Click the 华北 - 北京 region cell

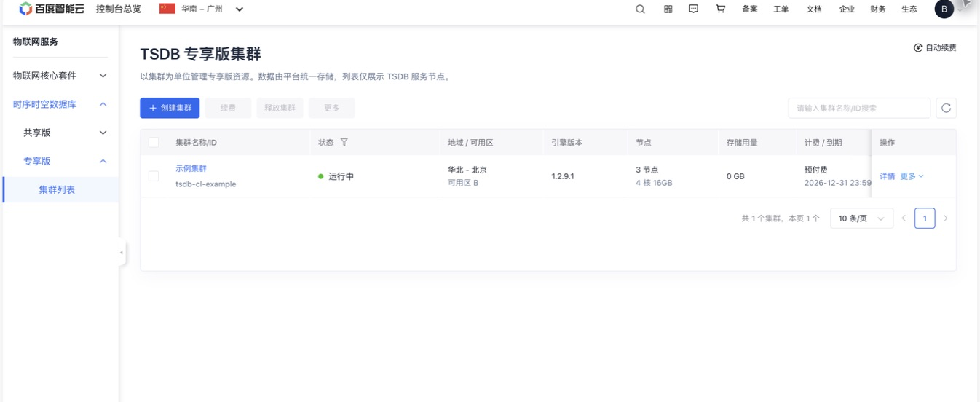(x=467, y=170)
